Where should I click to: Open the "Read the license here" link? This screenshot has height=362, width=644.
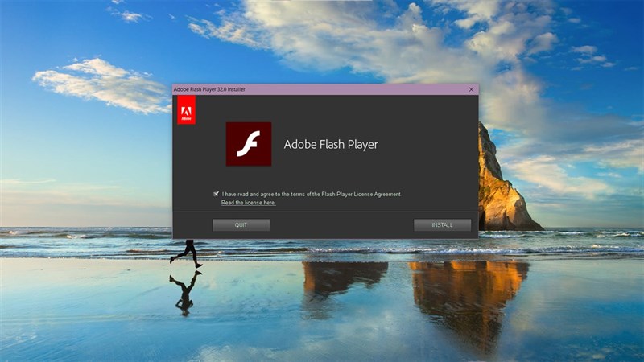point(248,203)
